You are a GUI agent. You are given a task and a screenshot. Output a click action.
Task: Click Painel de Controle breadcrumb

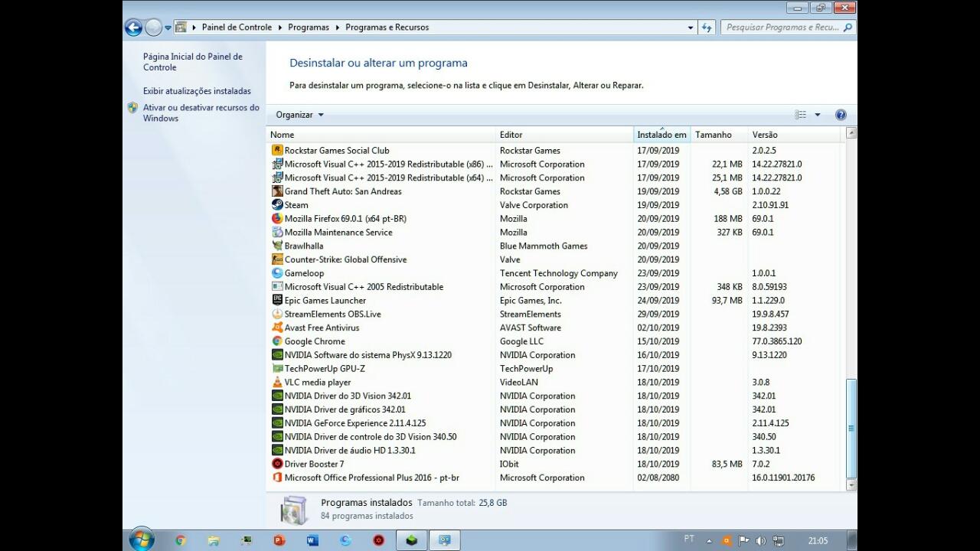click(x=237, y=28)
